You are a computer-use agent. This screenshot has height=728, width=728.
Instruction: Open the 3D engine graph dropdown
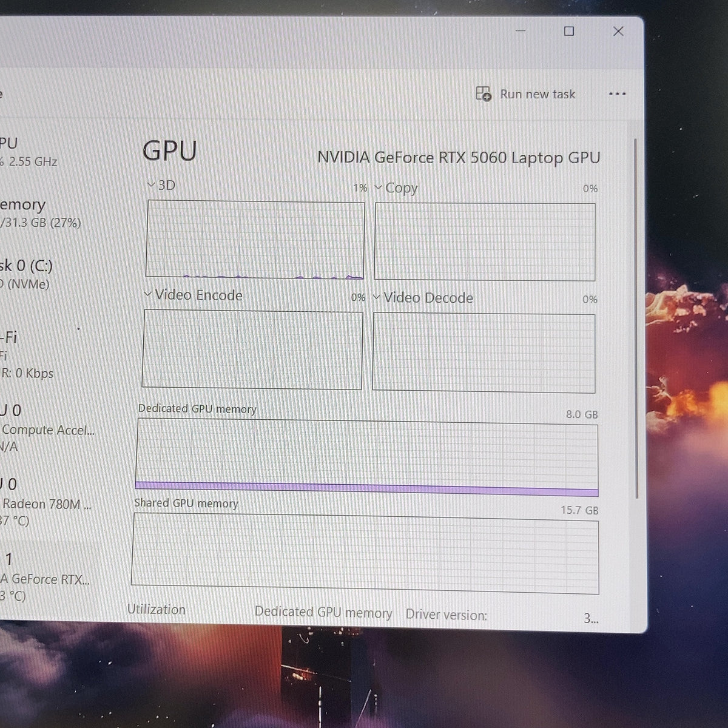[x=151, y=184]
